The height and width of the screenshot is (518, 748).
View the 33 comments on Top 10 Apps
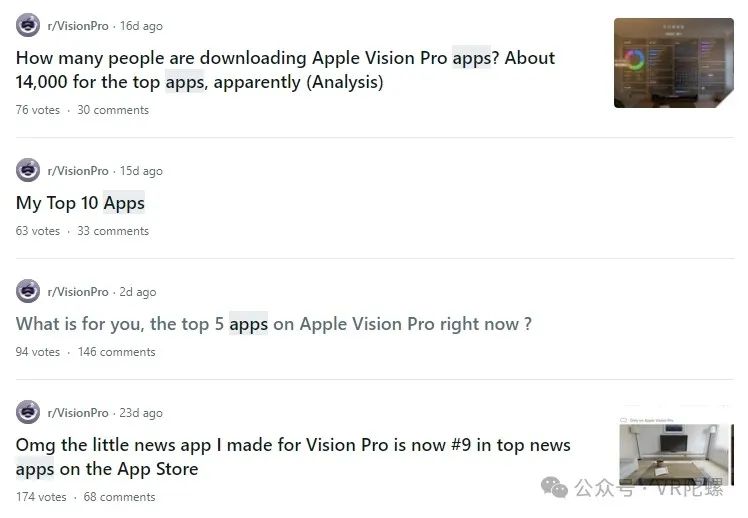pos(113,231)
